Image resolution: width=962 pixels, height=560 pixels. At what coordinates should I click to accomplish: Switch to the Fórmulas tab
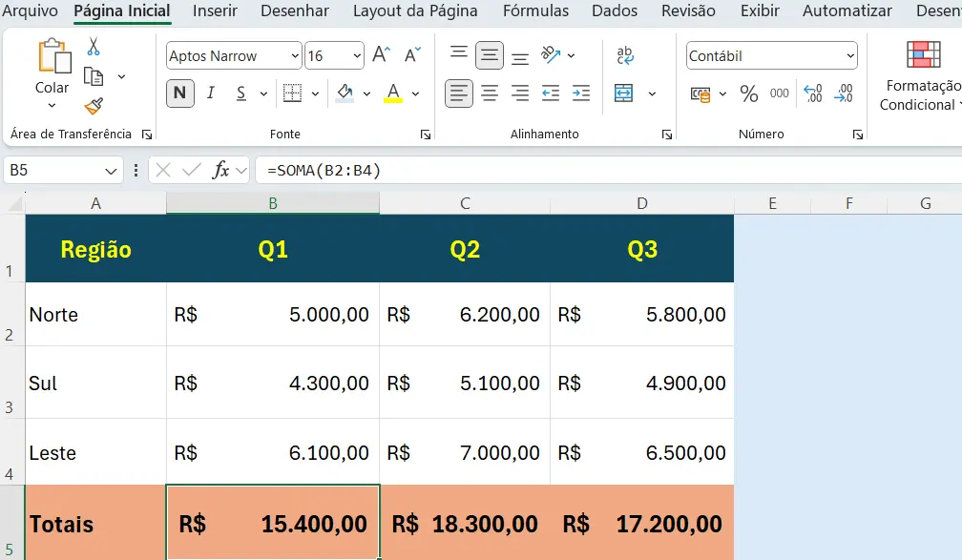pos(535,11)
